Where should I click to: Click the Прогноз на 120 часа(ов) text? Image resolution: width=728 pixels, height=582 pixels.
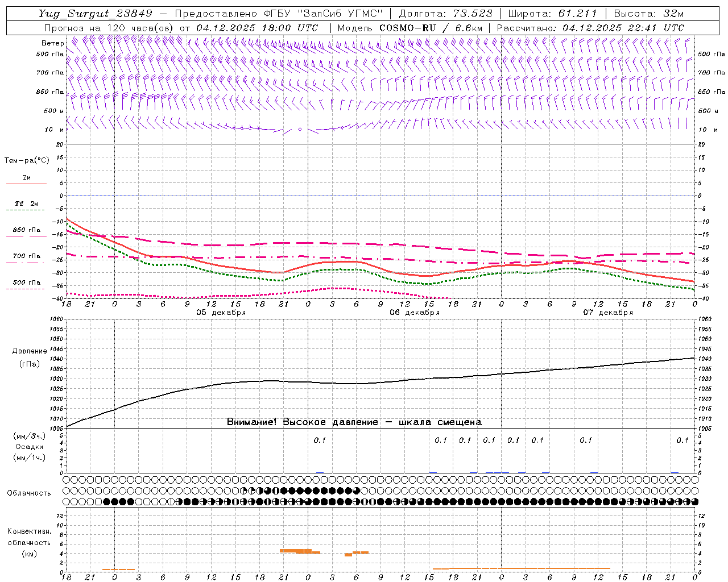[x=109, y=28]
